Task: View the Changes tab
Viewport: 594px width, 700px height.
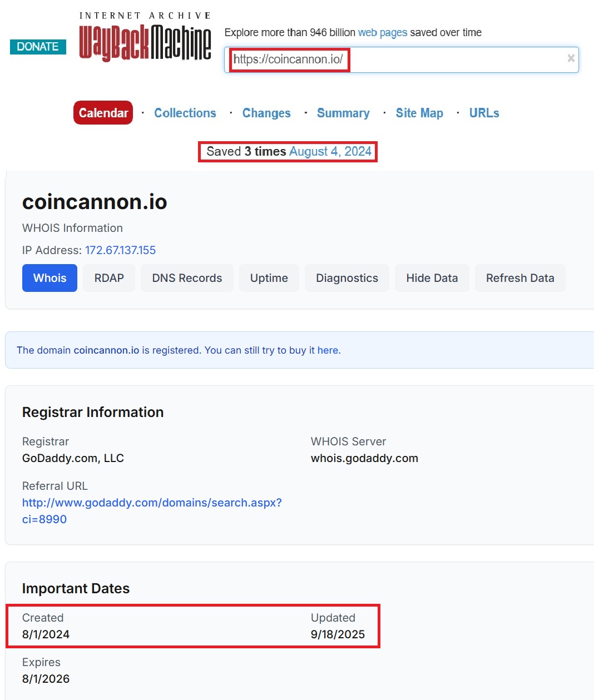Action: coord(266,113)
